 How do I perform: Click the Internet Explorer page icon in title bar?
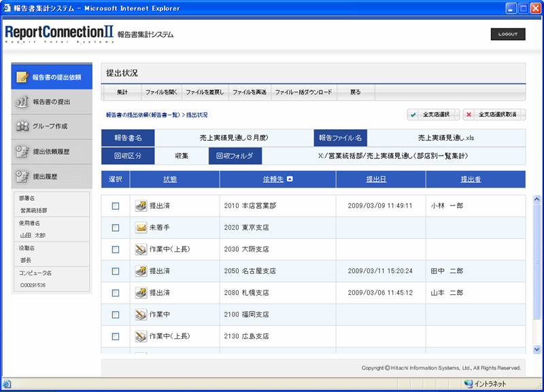pyautogui.click(x=7, y=7)
